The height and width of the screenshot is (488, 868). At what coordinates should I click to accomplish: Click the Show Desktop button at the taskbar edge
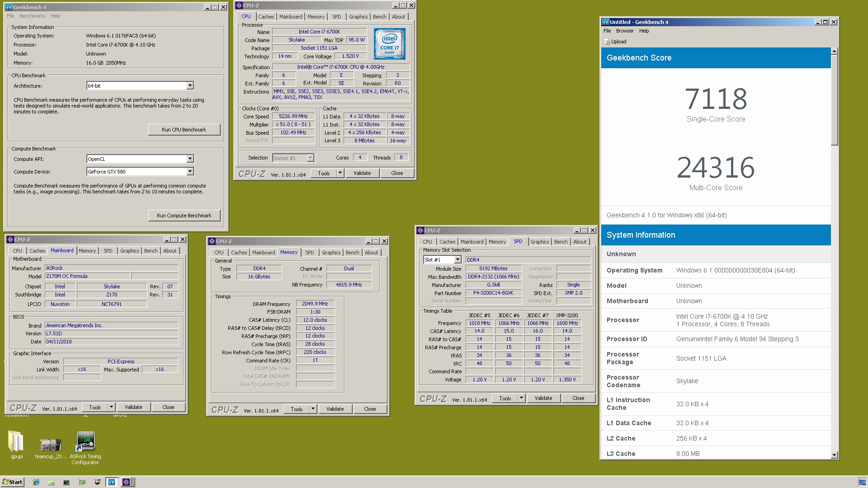click(863, 482)
